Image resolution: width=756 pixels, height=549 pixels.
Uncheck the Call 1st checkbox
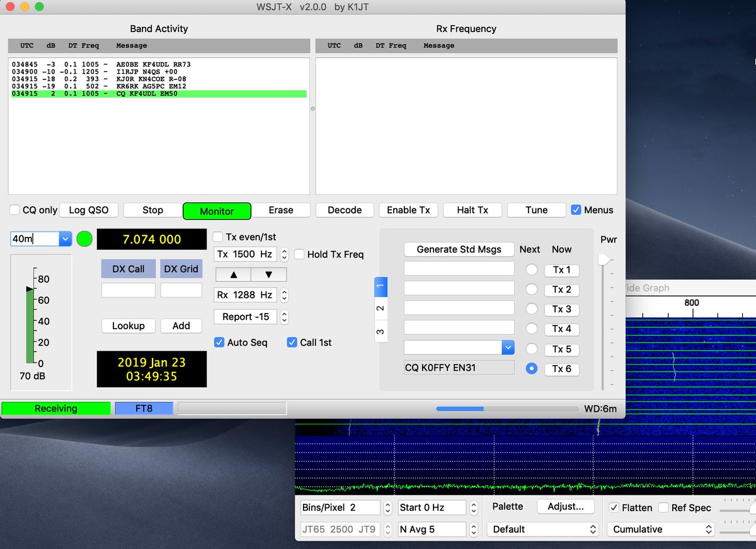292,342
